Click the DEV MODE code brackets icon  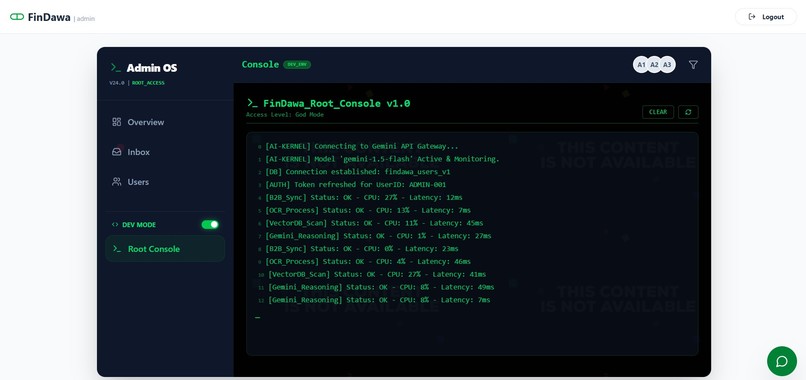115,225
